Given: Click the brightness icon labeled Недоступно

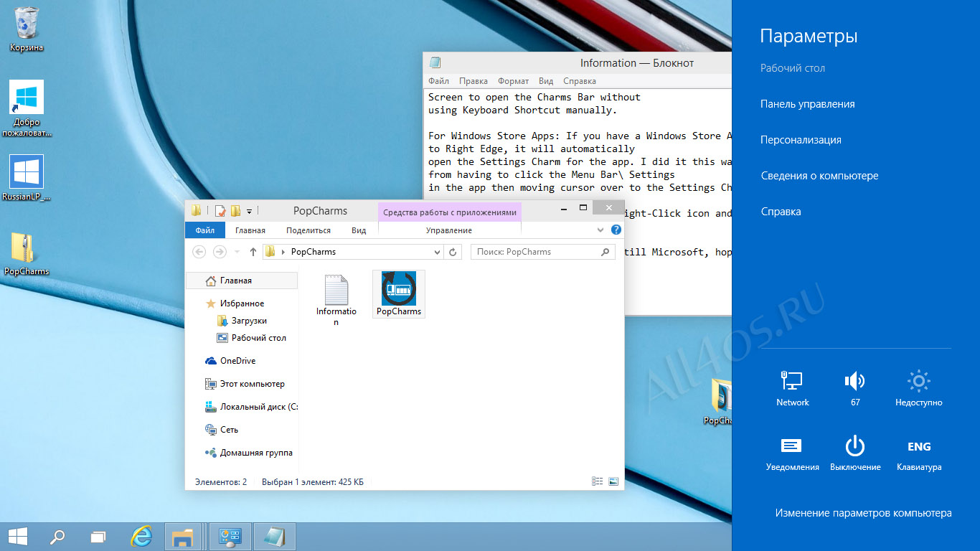Looking at the screenshot, I should 919,388.
